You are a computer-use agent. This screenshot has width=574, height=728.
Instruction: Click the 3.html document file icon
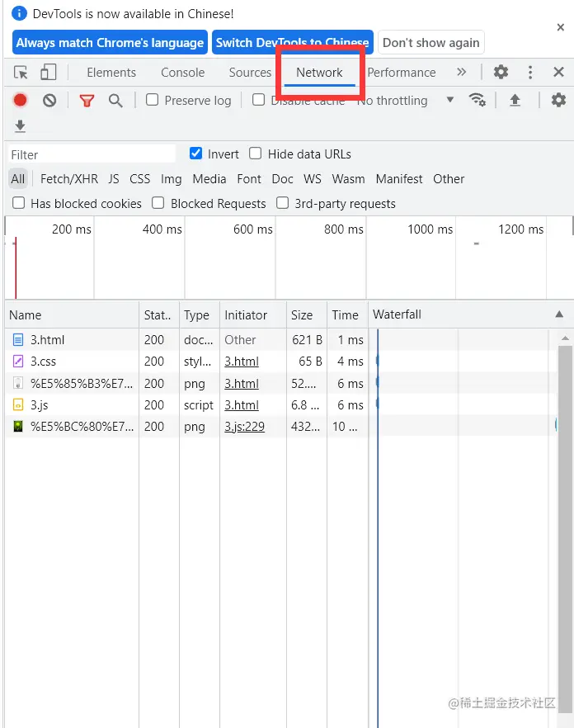tap(17, 340)
